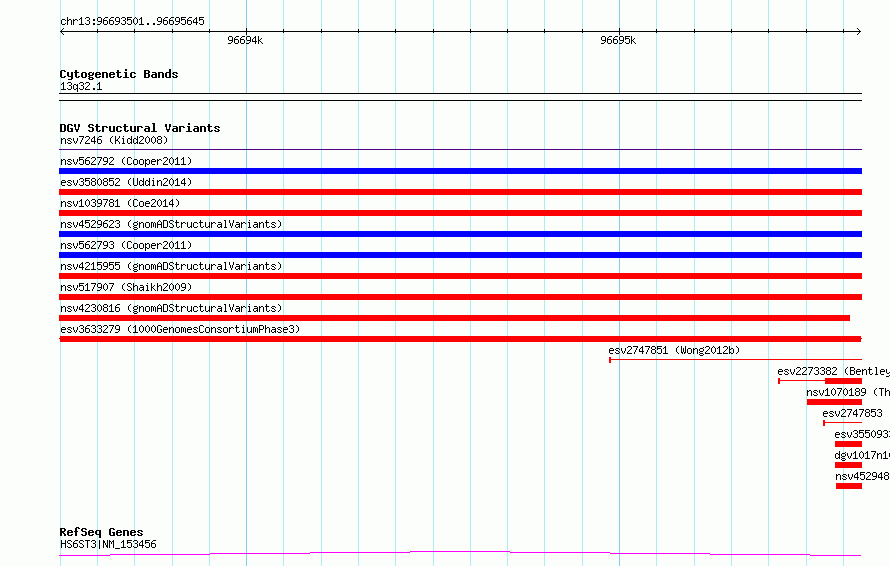Click the red bar under nsv452948

click(x=849, y=486)
